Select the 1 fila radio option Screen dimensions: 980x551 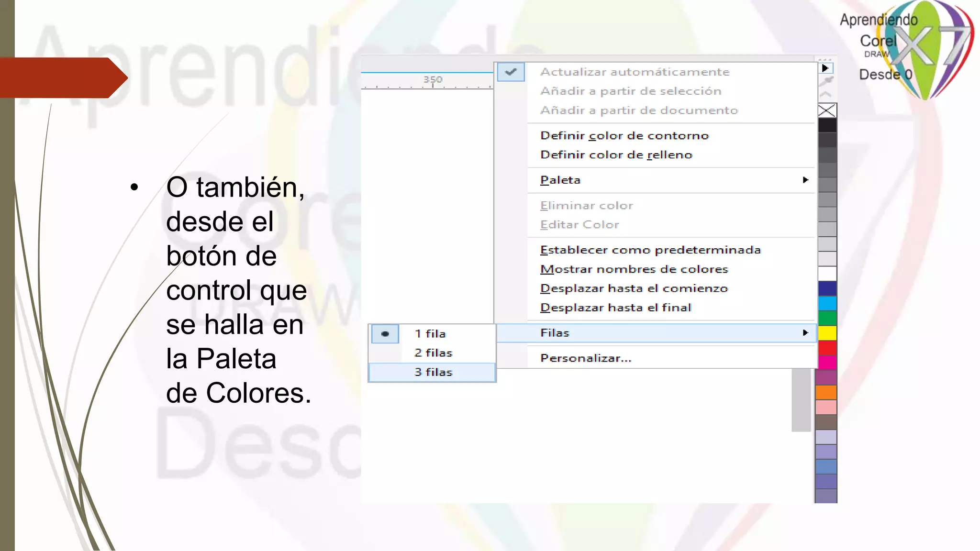pos(385,334)
